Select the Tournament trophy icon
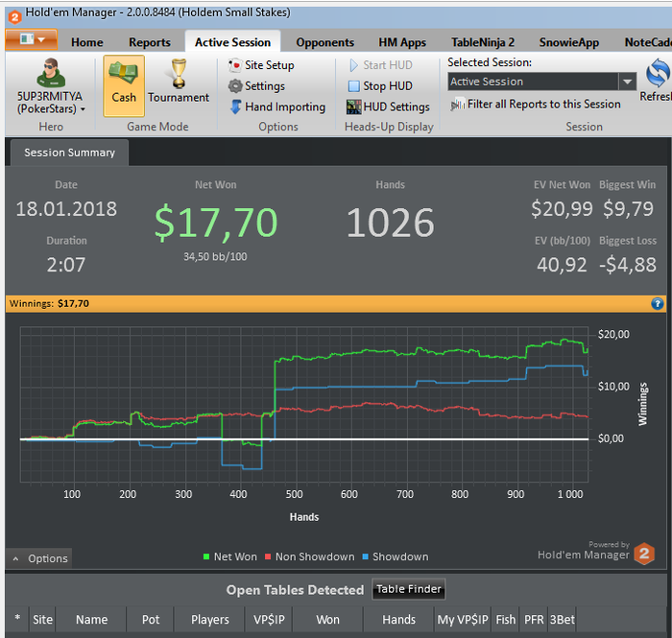Screen dimensions: 672x638 (x=179, y=76)
